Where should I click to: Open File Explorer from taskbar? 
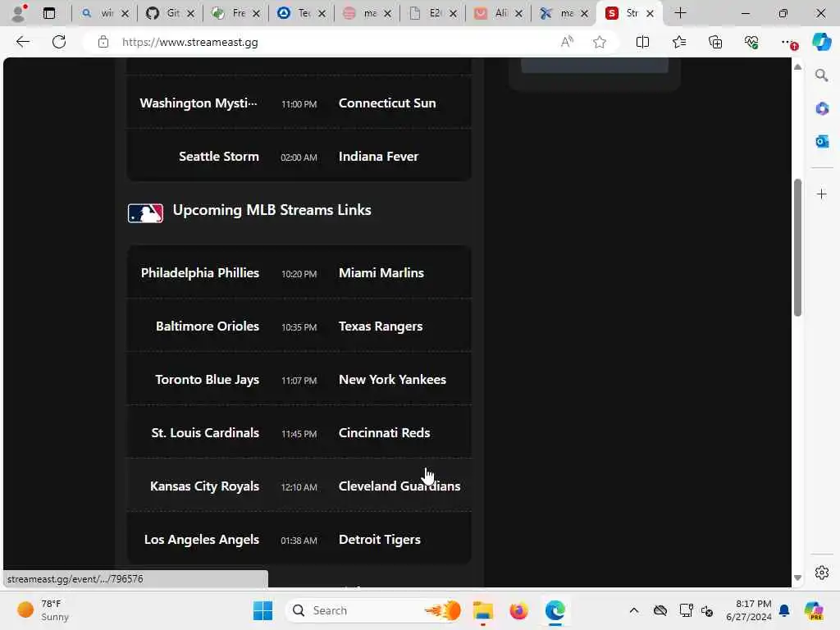(x=482, y=610)
